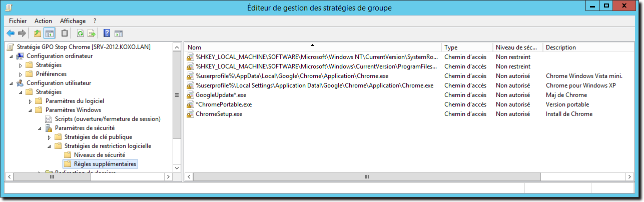Click the tree pane vertical scrollbar thumb
The width and height of the screenshot is (644, 202).
pos(176,95)
